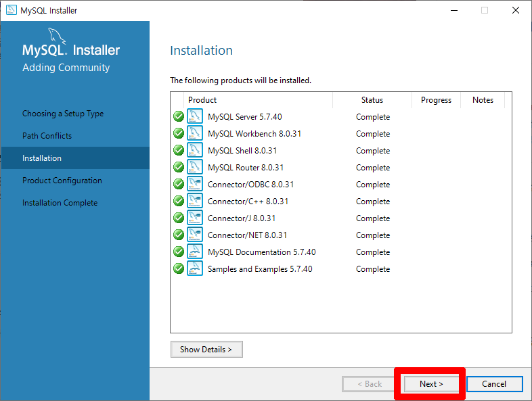Viewport: 532px width, 401px height.
Task: Open the Product Configuration step
Action: 62,181
